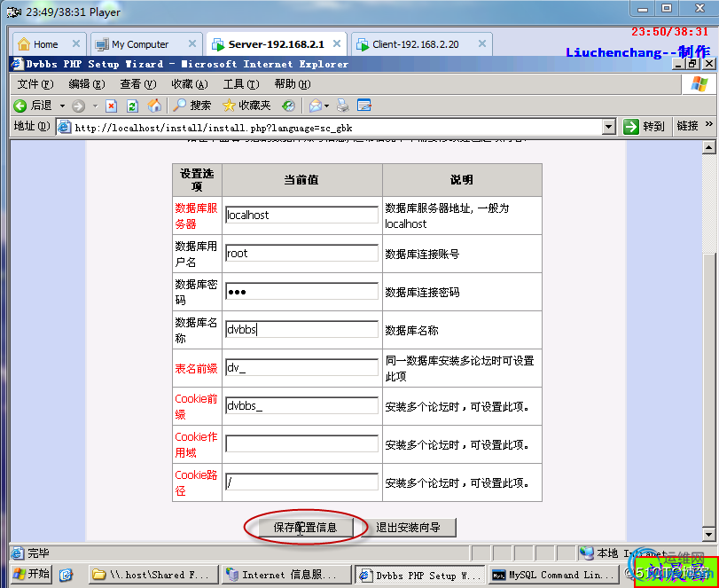
Task: Open the 编辑(E) menu
Action: [87, 84]
